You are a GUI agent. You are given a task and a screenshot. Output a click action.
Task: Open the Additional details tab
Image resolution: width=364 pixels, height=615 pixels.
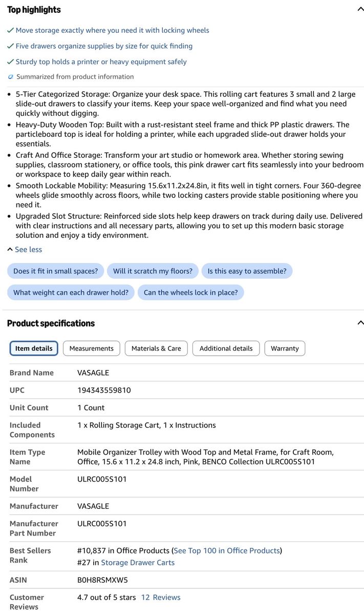click(x=226, y=348)
